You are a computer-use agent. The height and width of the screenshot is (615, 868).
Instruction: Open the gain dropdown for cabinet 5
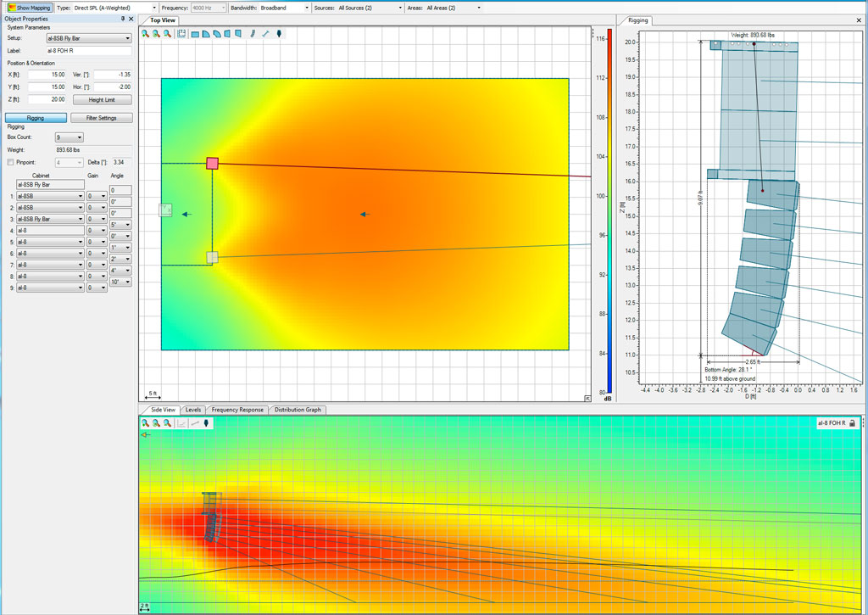tap(97, 242)
